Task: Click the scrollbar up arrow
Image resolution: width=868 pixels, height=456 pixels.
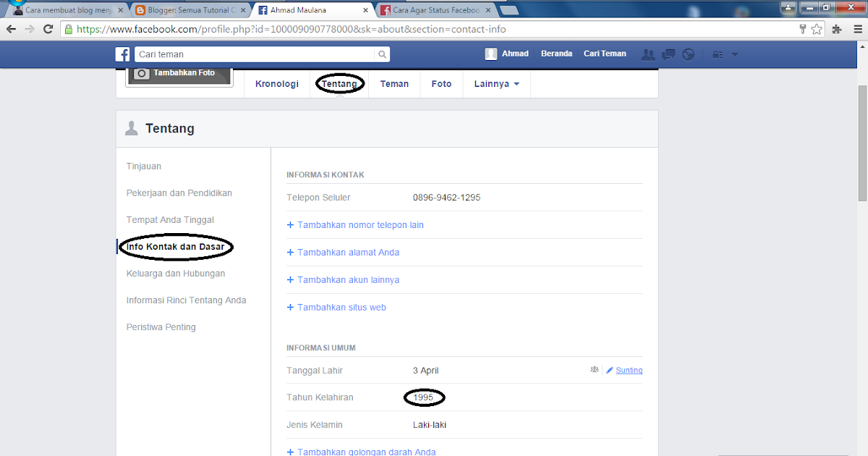Action: click(x=862, y=46)
